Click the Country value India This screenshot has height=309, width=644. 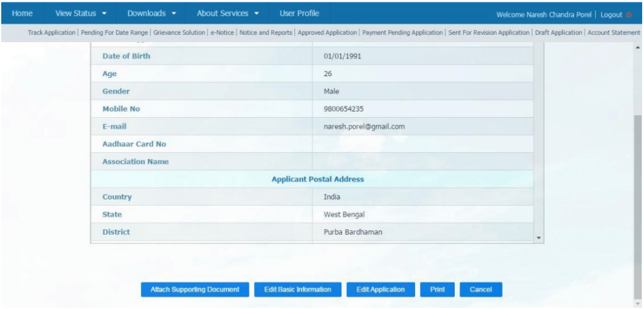click(332, 197)
